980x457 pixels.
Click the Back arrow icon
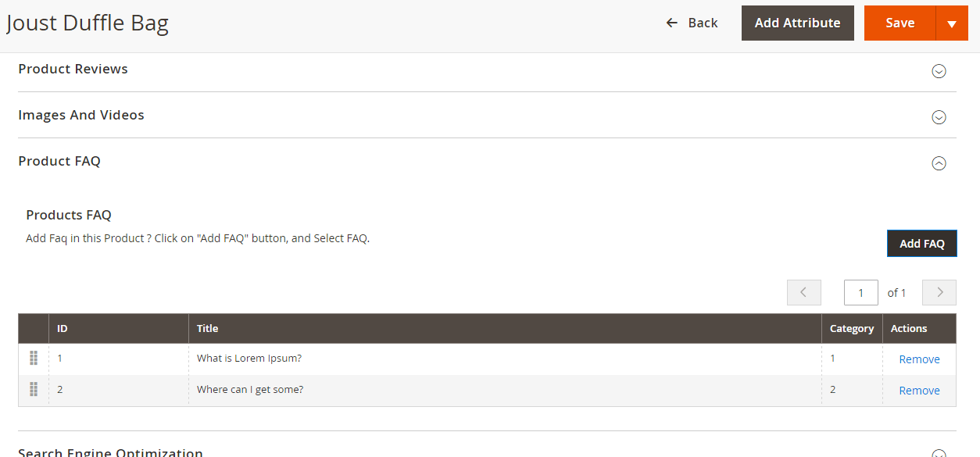671,23
